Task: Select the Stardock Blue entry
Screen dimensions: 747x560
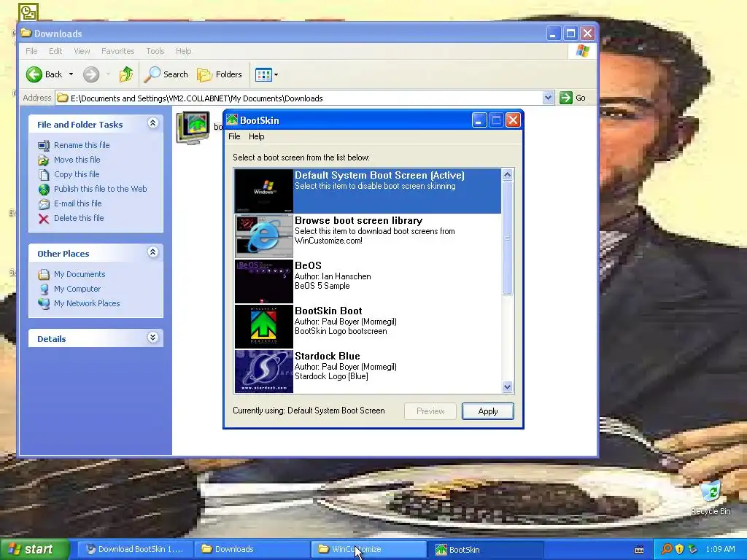Action: (x=368, y=371)
